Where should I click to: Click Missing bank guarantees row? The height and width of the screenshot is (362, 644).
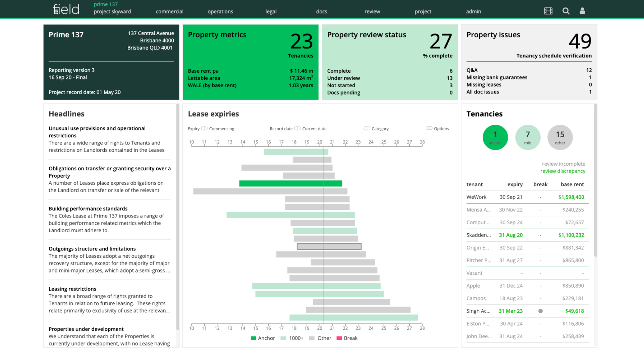(529, 77)
